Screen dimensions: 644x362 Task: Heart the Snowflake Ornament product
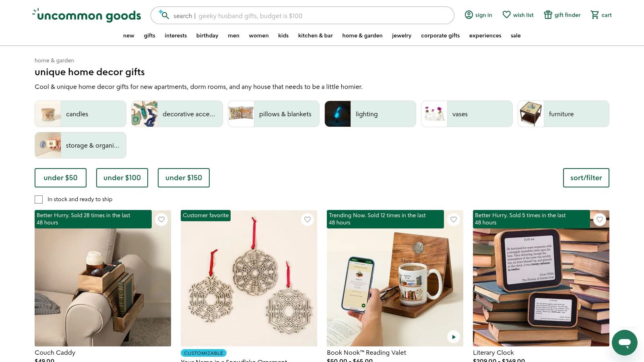[308, 220]
